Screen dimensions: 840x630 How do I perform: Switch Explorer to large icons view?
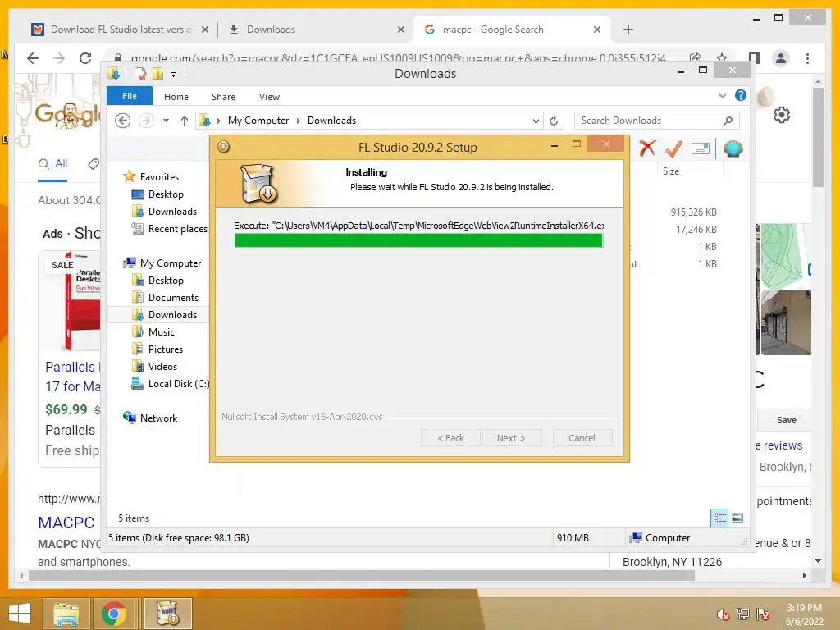737,518
